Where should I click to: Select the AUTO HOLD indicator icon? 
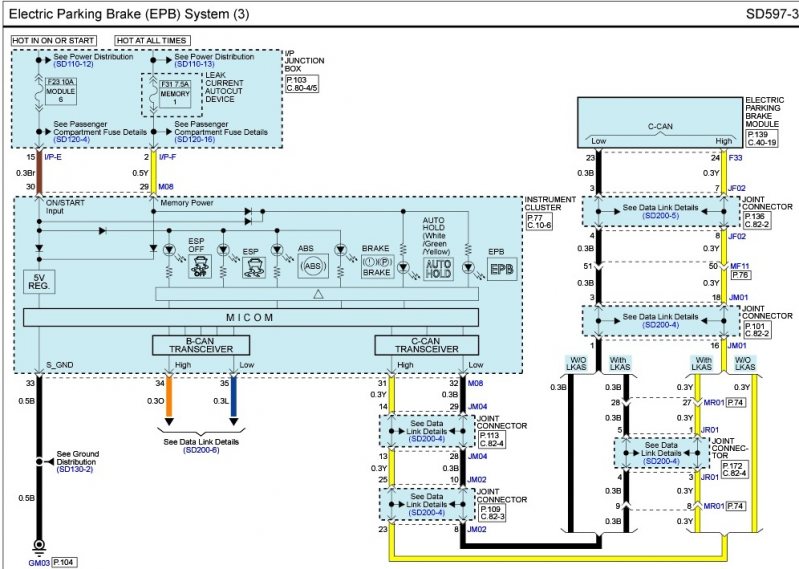[438, 268]
